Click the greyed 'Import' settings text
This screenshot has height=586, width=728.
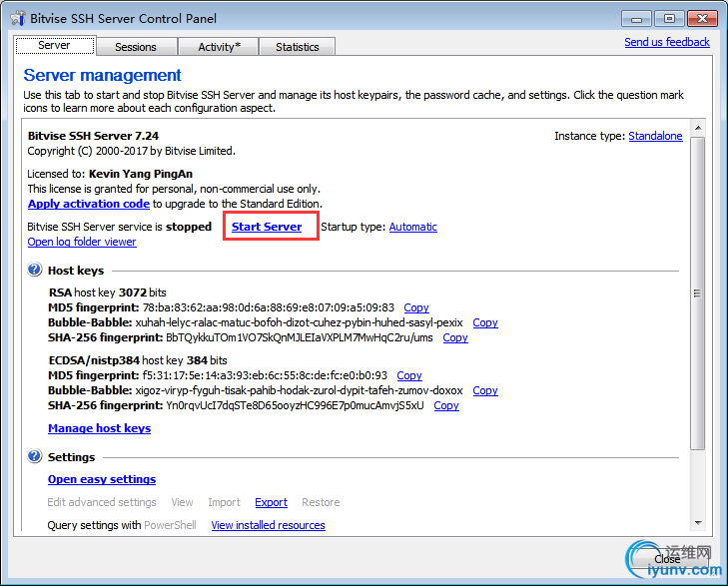pos(225,502)
